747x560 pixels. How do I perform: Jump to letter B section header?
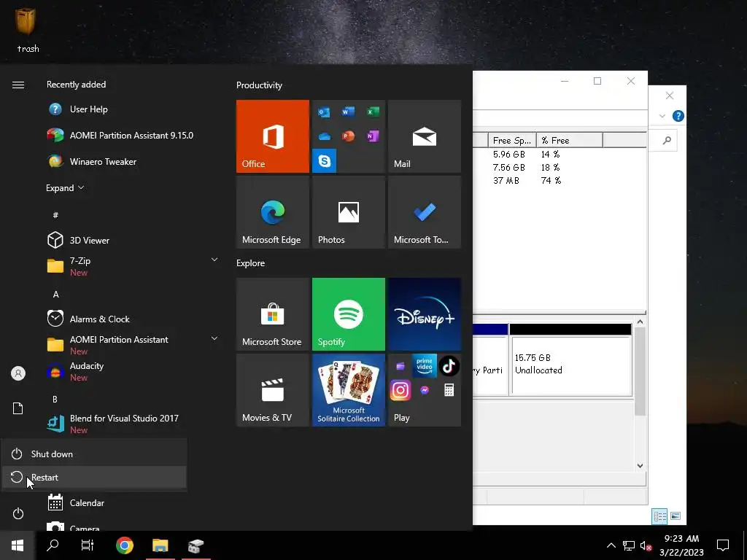[55, 399]
